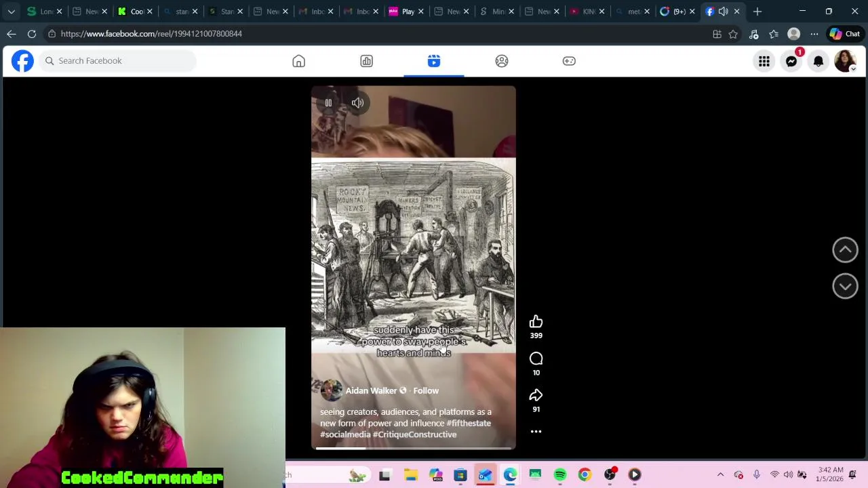The image size is (868, 488).
Task: Like the reel with 399 likes
Action: [x=536, y=321]
